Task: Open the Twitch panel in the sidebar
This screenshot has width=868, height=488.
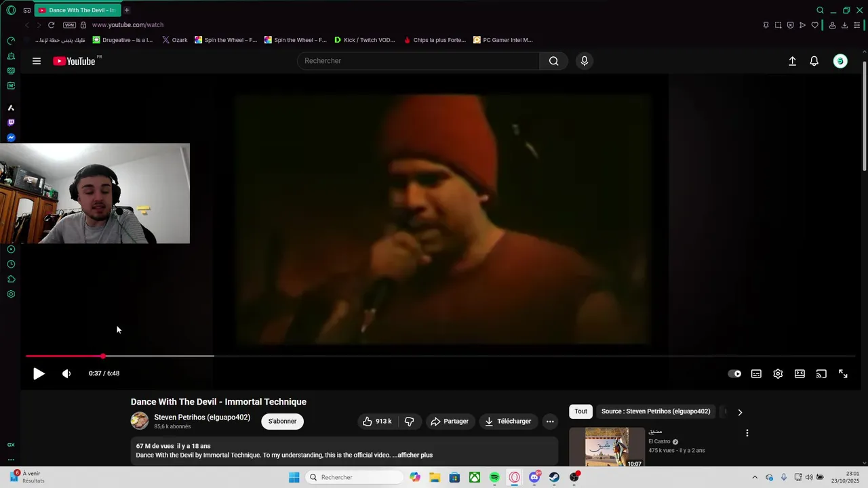Action: click(11, 123)
